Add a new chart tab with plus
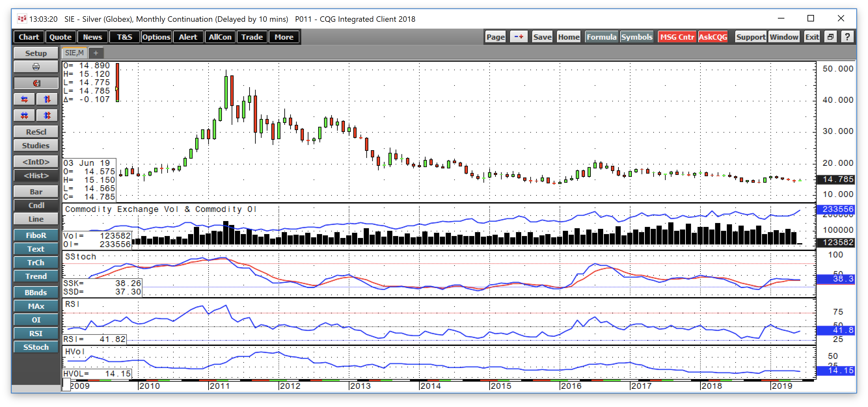The height and width of the screenshot is (407, 868). pyautogui.click(x=96, y=53)
